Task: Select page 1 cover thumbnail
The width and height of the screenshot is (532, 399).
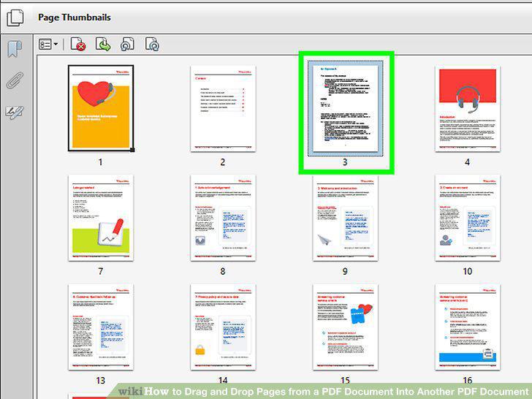Action: point(101,108)
